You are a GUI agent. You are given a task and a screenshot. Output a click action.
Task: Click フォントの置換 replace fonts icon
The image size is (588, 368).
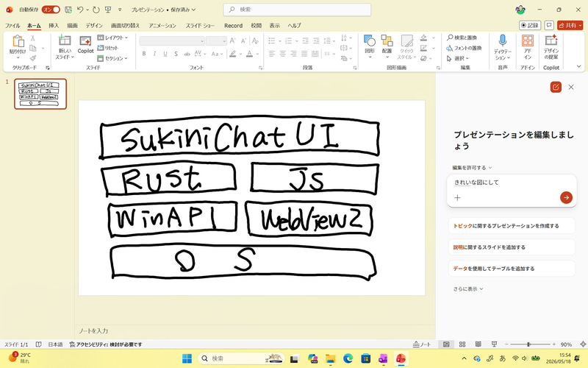450,48
